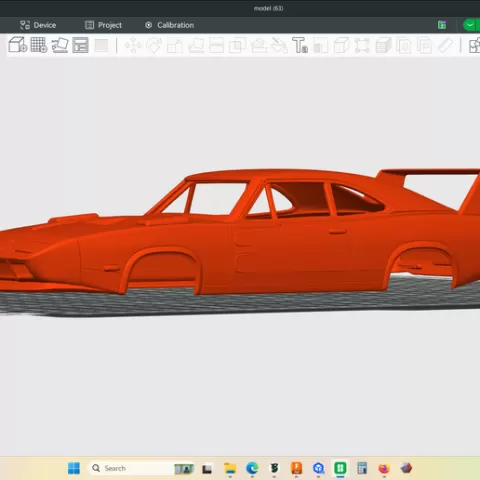This screenshot has width=480, height=480.
Task: Select the paint bucket painting tool
Action: point(279,45)
